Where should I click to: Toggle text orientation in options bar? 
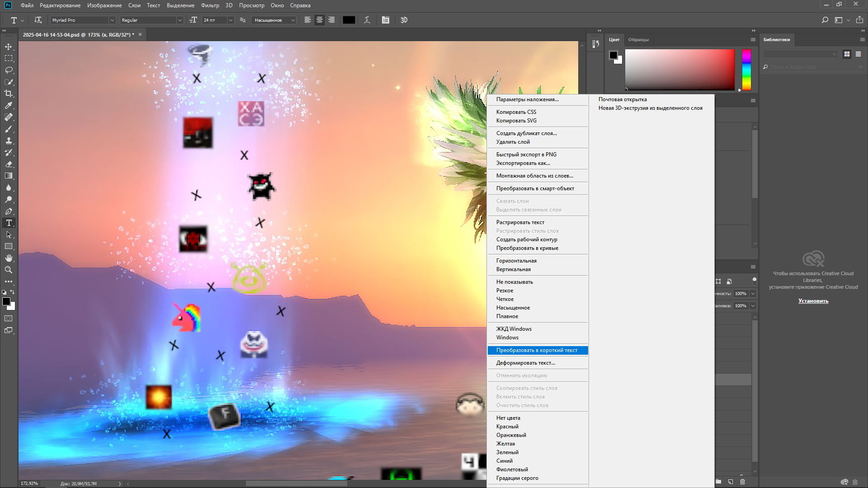tap(38, 20)
